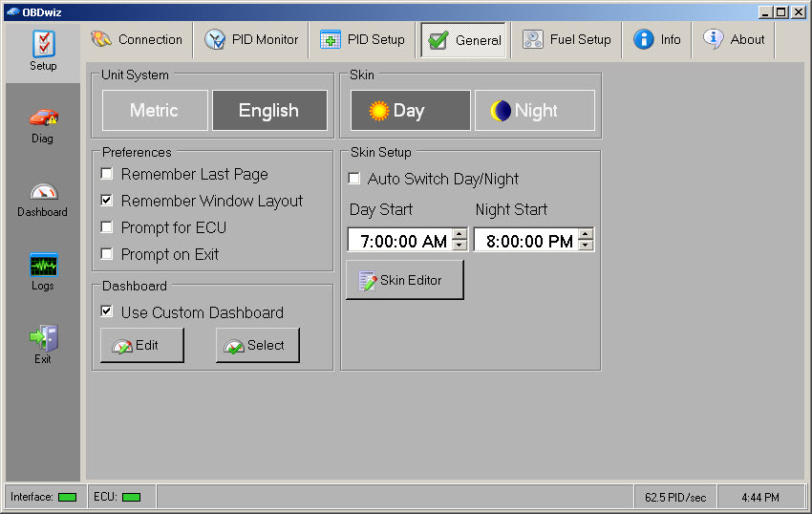Select the Metric unit system
This screenshot has width=812, height=514.
point(155,111)
